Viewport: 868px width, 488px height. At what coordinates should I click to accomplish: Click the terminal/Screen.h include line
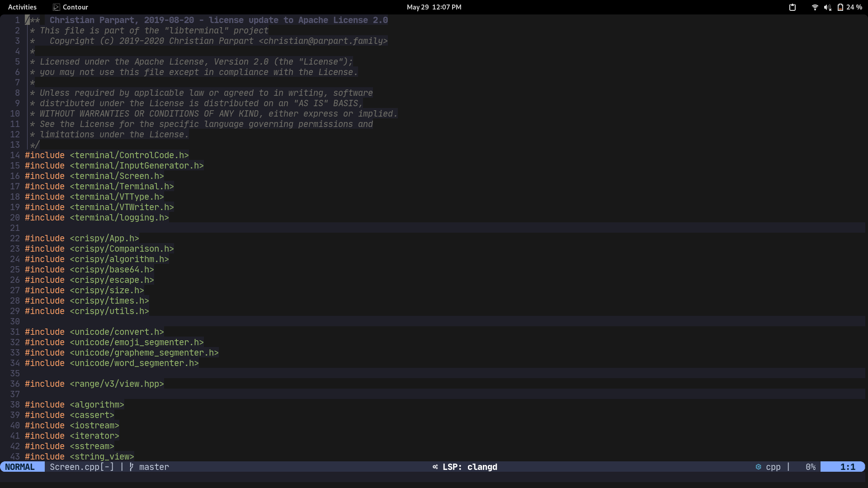pyautogui.click(x=94, y=176)
